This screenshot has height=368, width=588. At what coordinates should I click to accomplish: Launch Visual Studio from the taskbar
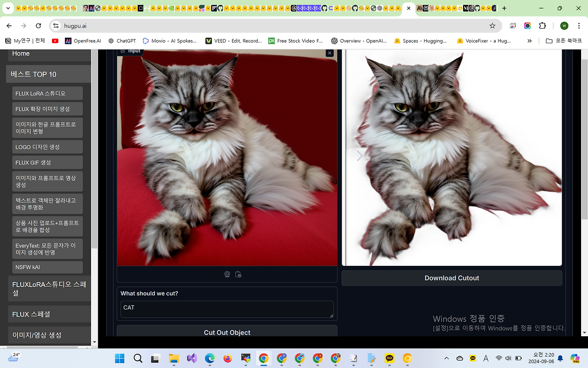point(192,358)
